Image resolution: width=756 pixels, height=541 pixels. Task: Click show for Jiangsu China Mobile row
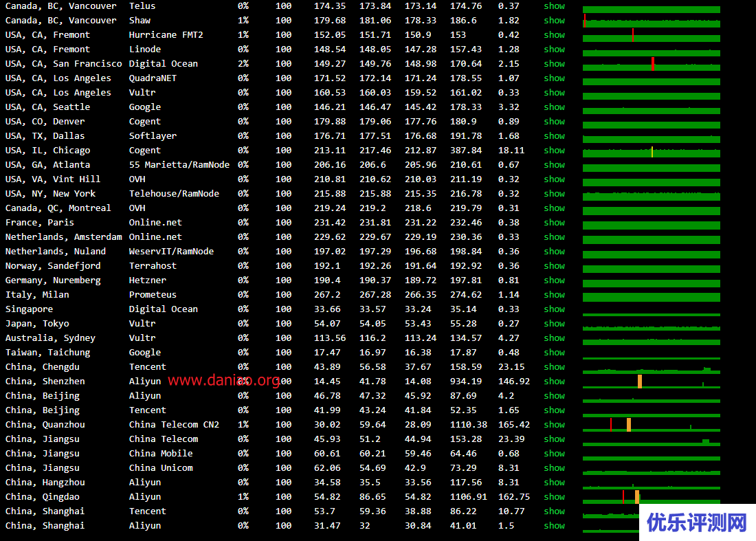pos(554,454)
